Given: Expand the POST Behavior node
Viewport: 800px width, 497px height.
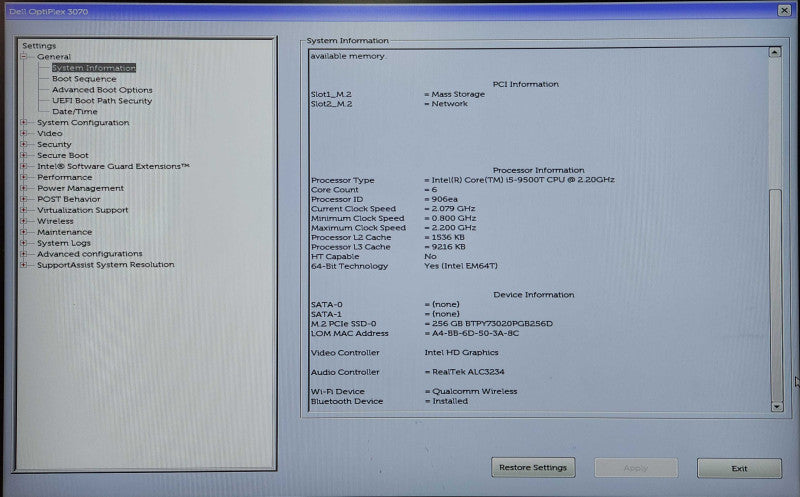Looking at the screenshot, I should 23,199.
